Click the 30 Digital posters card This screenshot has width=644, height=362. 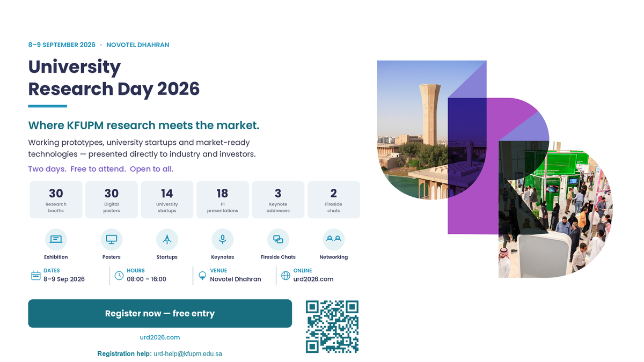pyautogui.click(x=112, y=200)
